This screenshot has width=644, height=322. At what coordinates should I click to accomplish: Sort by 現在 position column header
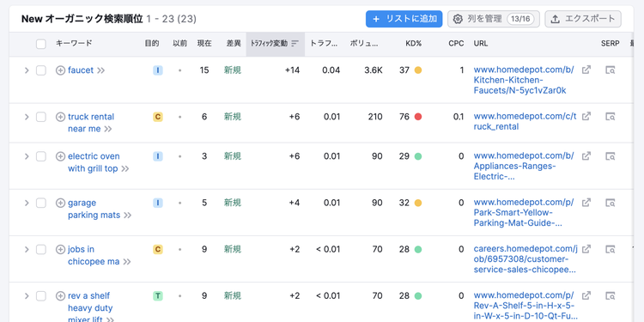coord(204,44)
